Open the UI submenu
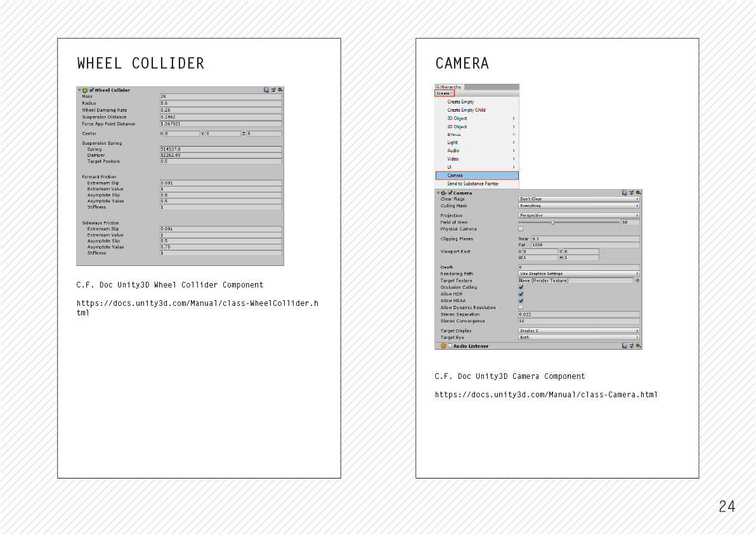This screenshot has height=535, width=756. (x=477, y=167)
